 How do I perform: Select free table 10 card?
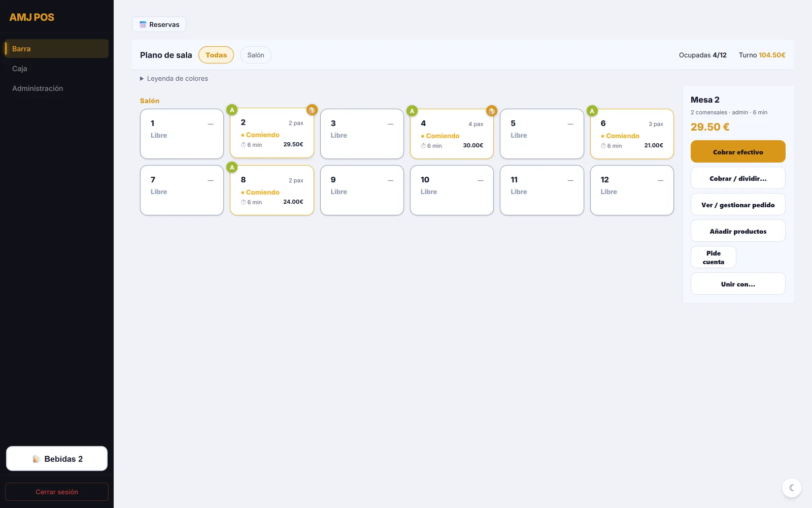(452, 190)
